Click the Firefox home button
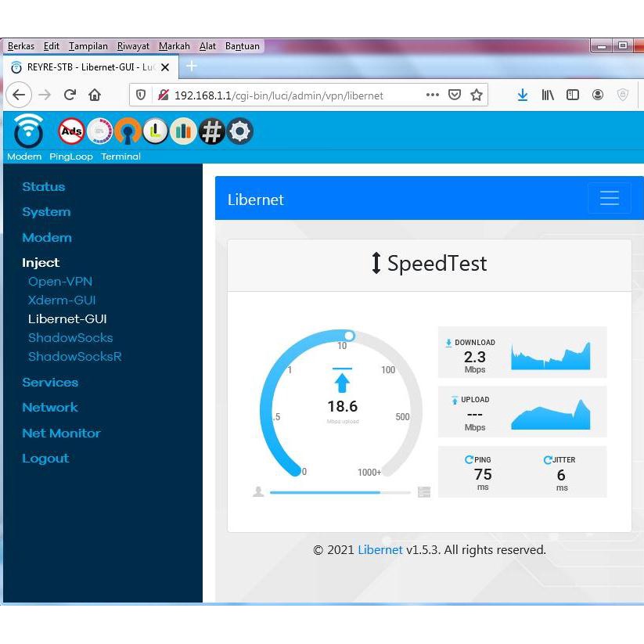 click(95, 95)
